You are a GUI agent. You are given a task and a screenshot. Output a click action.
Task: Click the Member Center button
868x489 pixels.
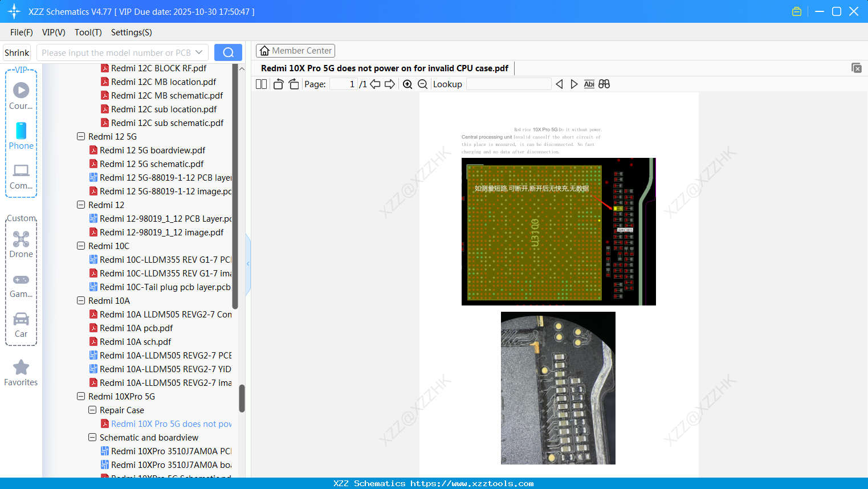pos(295,51)
